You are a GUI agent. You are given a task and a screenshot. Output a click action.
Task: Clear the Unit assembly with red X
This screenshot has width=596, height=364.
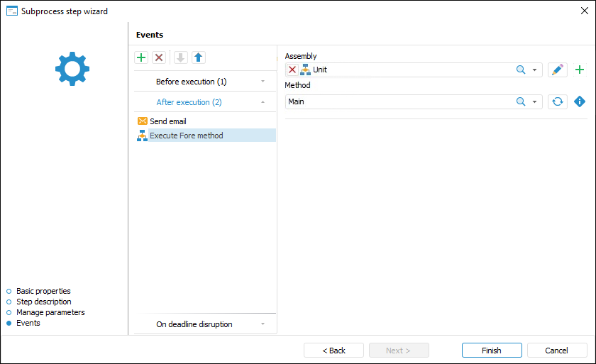coord(292,70)
